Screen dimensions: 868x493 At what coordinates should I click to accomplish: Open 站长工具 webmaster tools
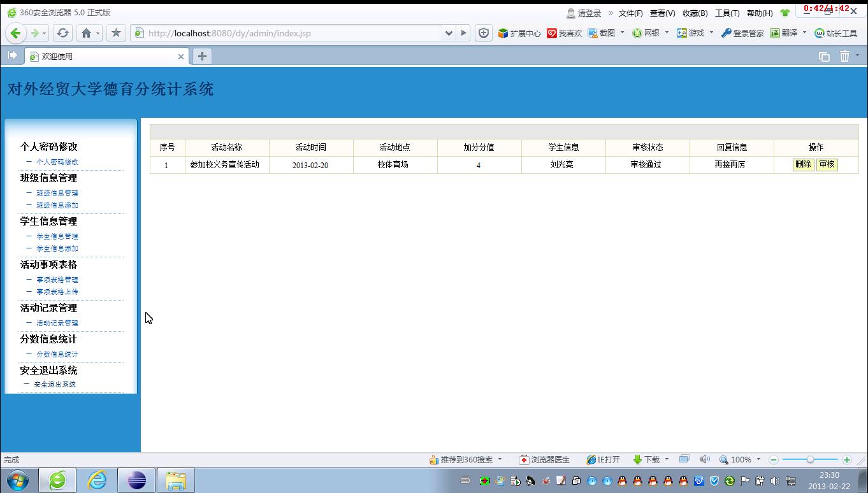[x=836, y=33]
